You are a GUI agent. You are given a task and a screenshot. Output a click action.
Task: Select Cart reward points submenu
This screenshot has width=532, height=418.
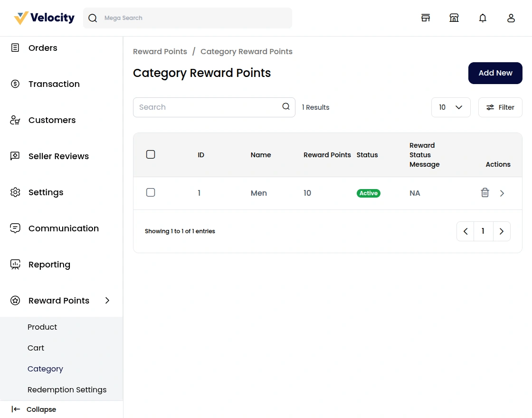(36, 348)
